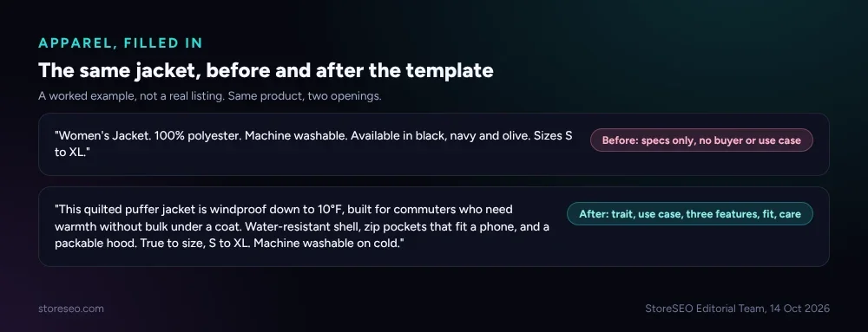Click the subtitle 'A worked example, not a real listing'

coord(130,96)
